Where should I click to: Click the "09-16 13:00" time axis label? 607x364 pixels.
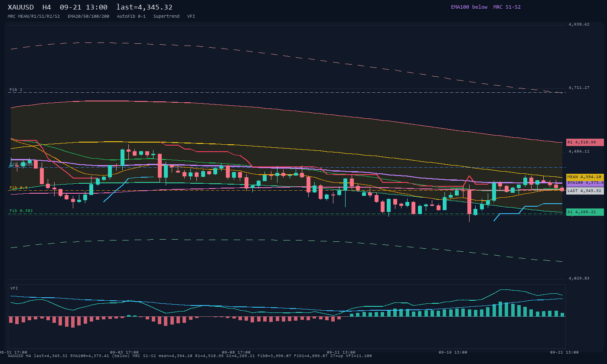(453, 352)
